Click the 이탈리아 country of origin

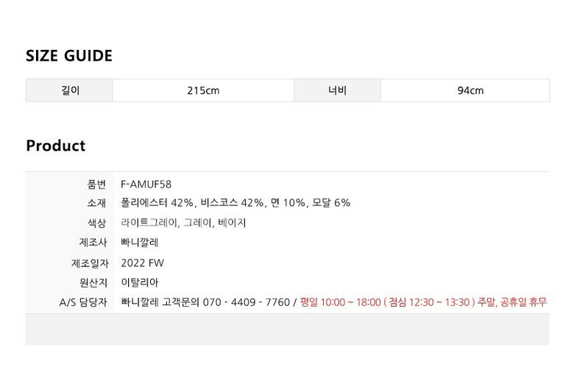(x=139, y=282)
